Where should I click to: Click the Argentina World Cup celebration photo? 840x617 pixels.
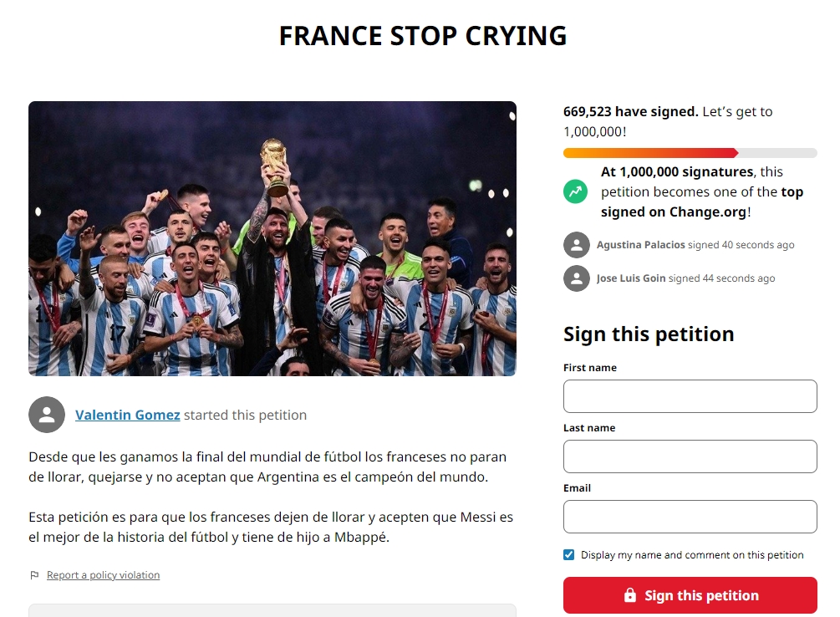272,238
